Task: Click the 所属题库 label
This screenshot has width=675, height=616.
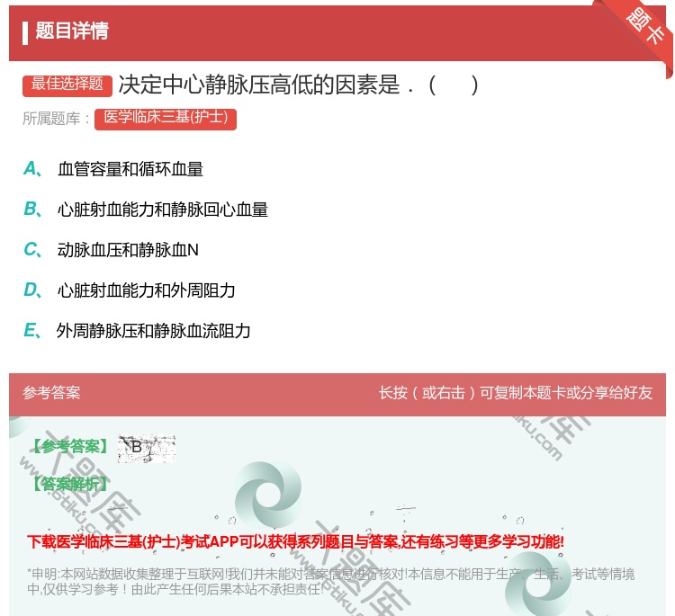Action: (56, 119)
